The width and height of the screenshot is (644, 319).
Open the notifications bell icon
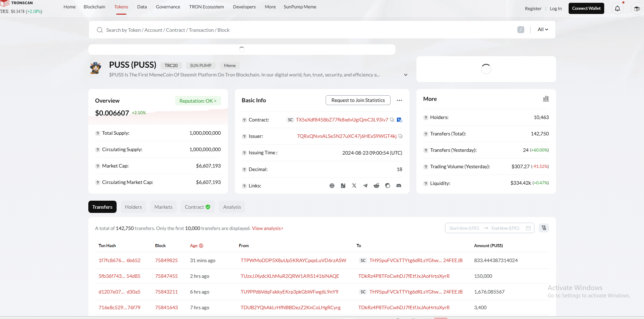click(x=617, y=8)
